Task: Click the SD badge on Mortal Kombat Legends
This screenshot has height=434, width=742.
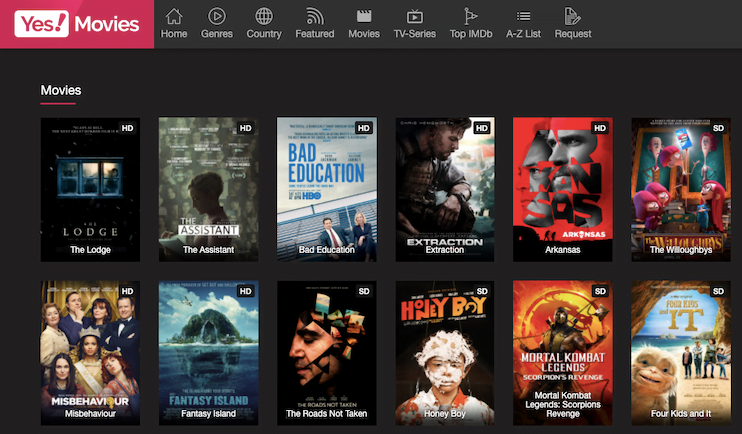Action: [x=600, y=292]
